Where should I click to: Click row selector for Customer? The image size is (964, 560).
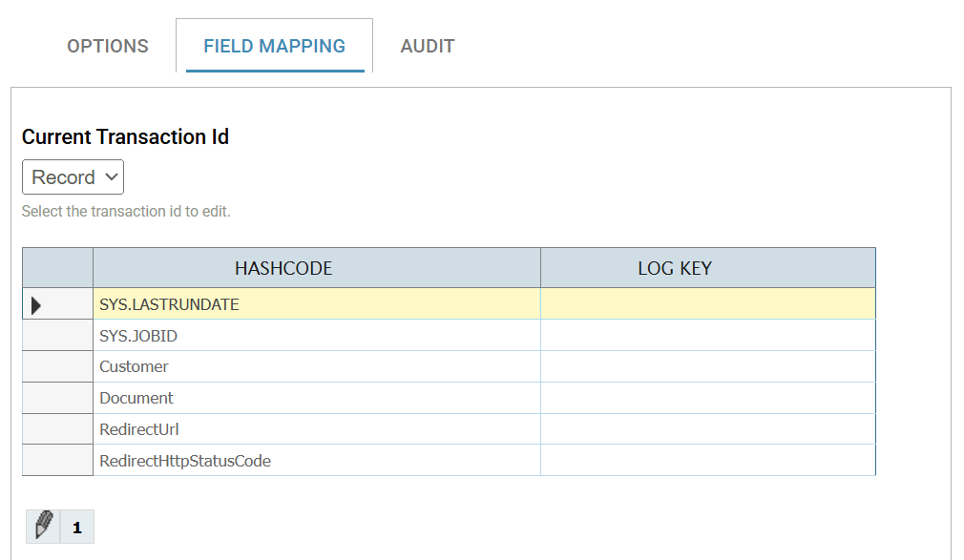tap(58, 366)
